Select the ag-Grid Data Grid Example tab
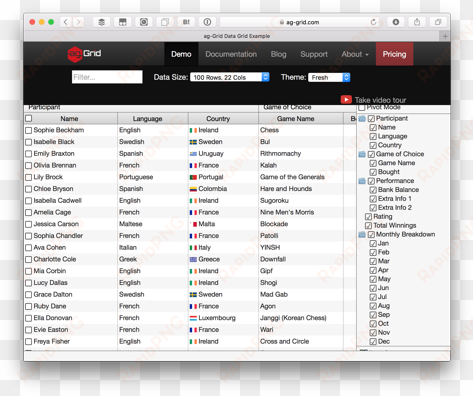 click(x=237, y=36)
